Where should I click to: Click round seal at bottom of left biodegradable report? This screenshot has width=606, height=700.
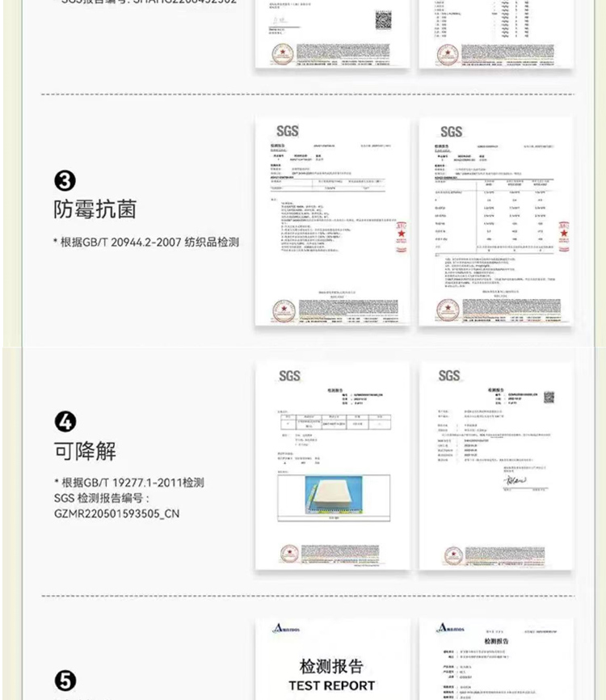(290, 554)
